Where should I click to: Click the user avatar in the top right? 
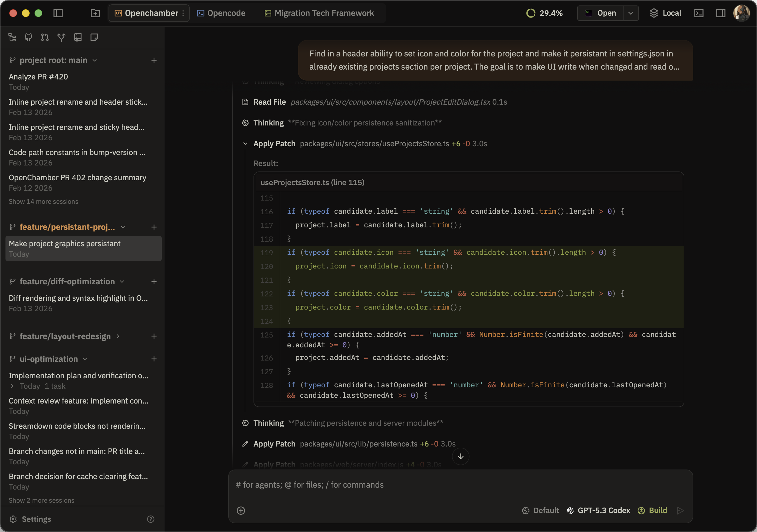coord(741,13)
